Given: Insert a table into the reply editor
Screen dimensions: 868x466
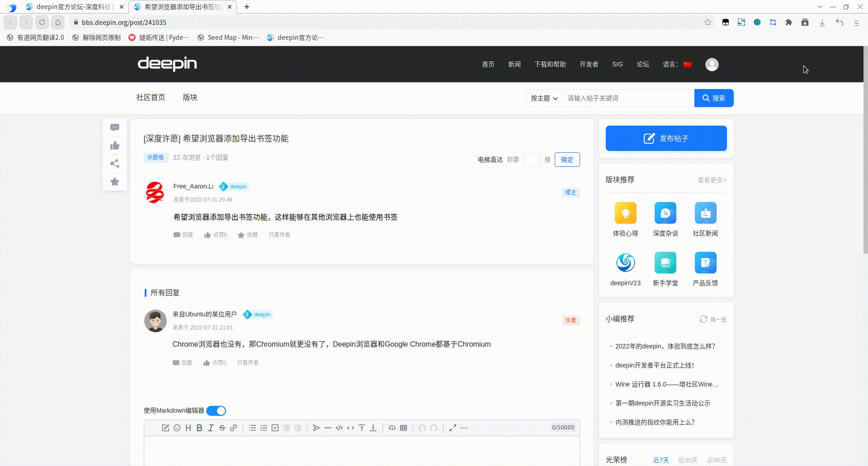Looking at the screenshot, I should click(403, 428).
